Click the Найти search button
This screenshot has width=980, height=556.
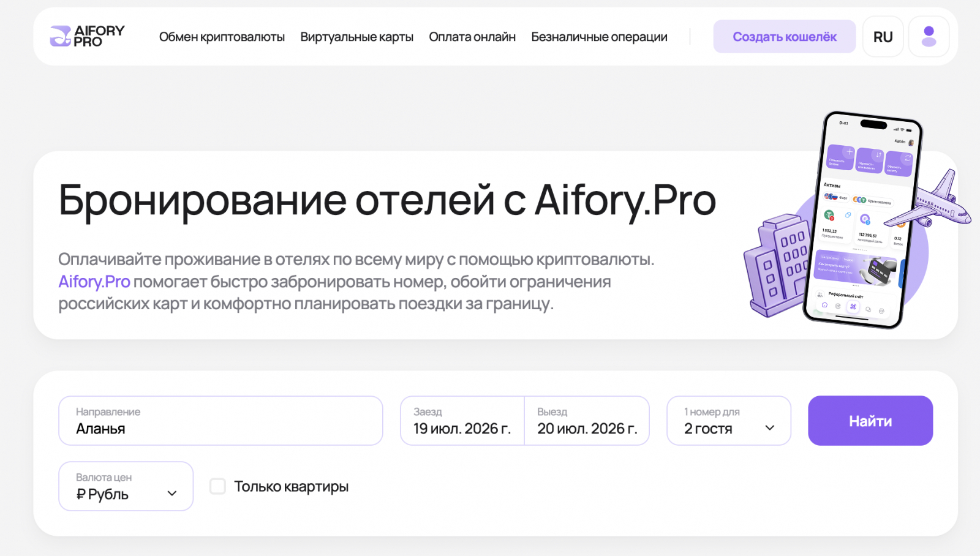(870, 421)
